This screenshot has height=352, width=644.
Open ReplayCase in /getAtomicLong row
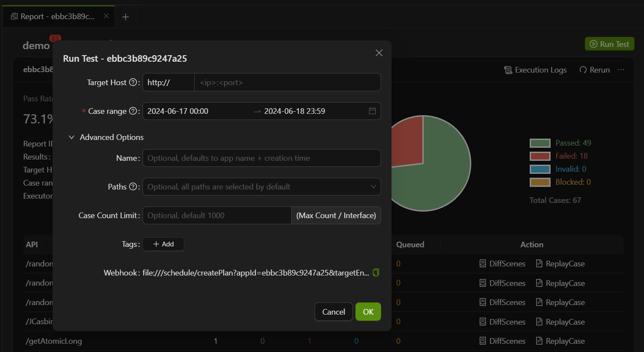pos(560,341)
